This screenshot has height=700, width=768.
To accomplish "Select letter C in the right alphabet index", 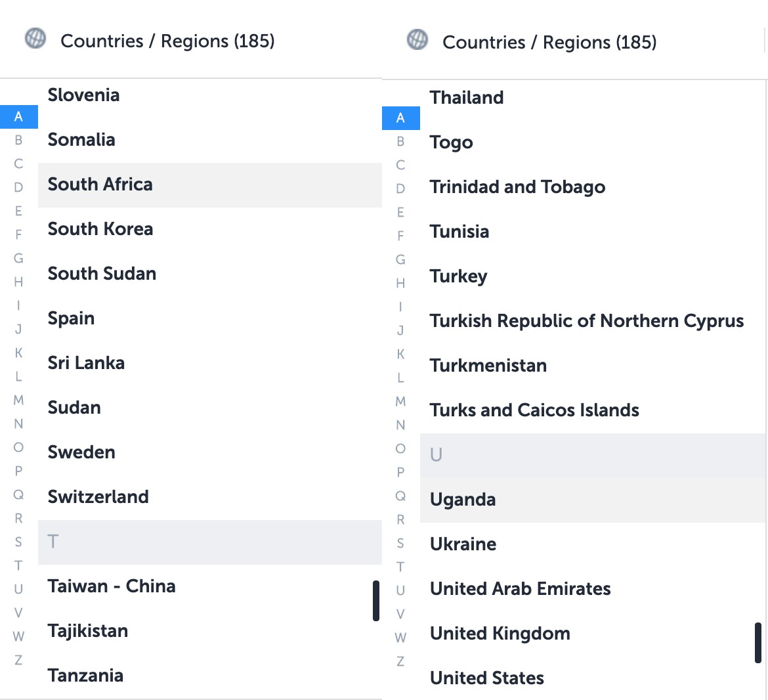I will pos(400,165).
